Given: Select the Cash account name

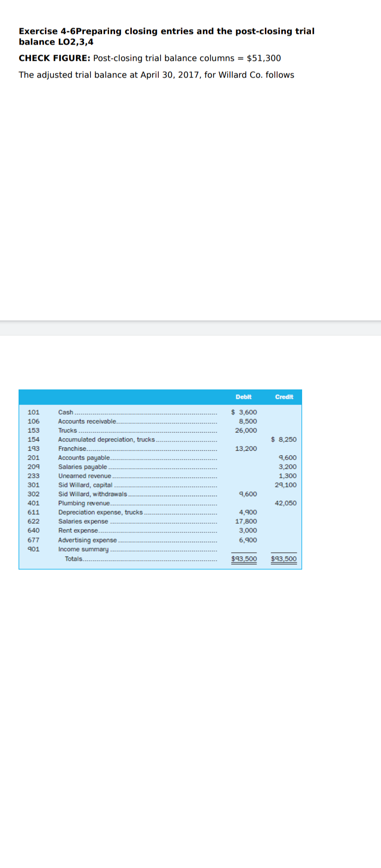Looking at the screenshot, I should tap(66, 412).
